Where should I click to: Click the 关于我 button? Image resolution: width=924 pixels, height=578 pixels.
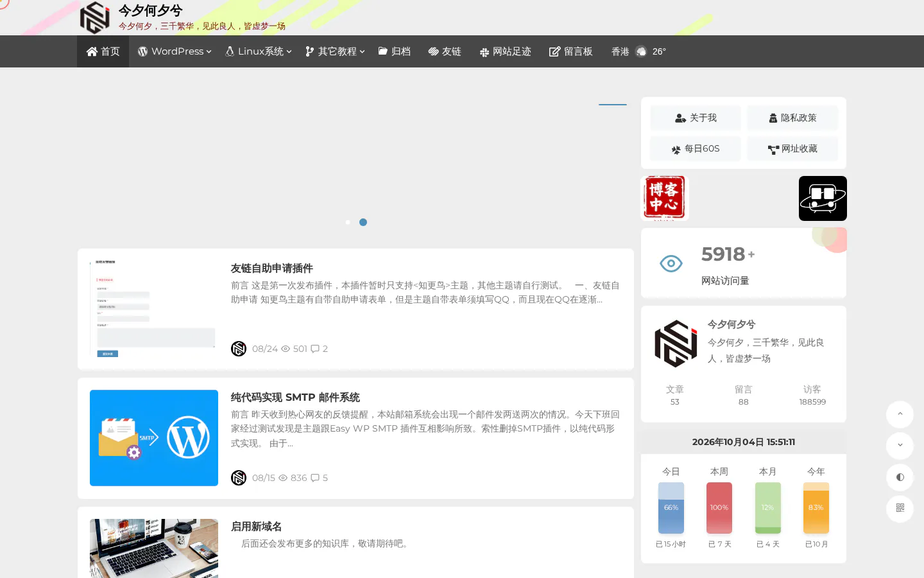point(696,118)
